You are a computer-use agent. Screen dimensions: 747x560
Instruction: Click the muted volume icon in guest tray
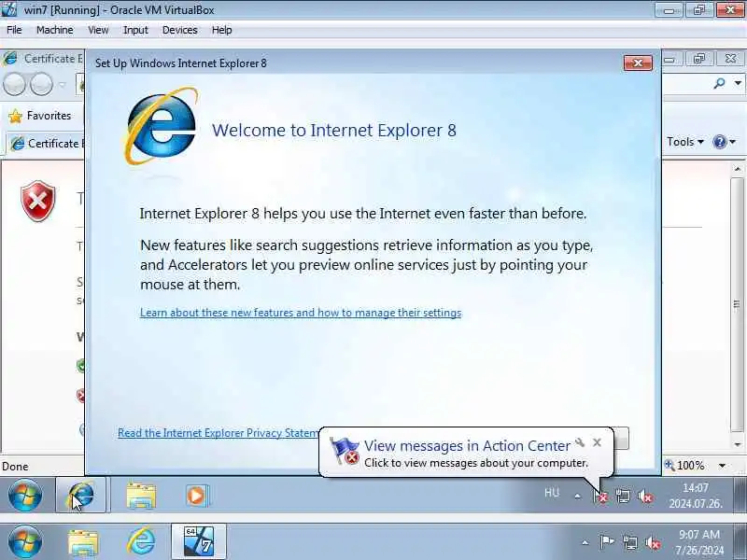(x=645, y=497)
